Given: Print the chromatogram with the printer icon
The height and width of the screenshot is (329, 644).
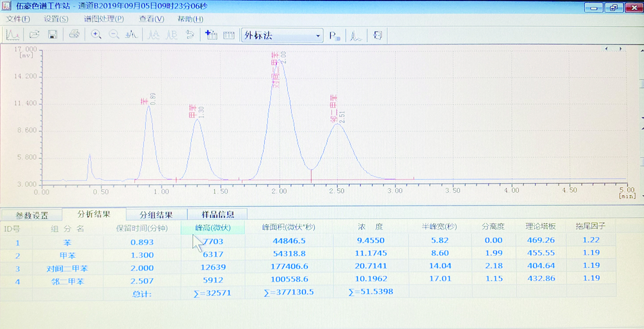Looking at the screenshot, I should pos(74,35).
